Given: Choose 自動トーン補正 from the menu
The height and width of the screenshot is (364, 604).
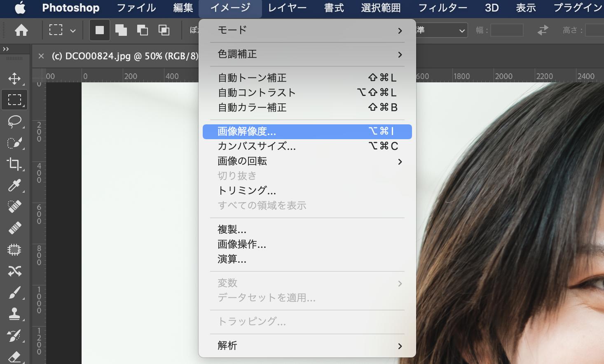Looking at the screenshot, I should pyautogui.click(x=307, y=78).
